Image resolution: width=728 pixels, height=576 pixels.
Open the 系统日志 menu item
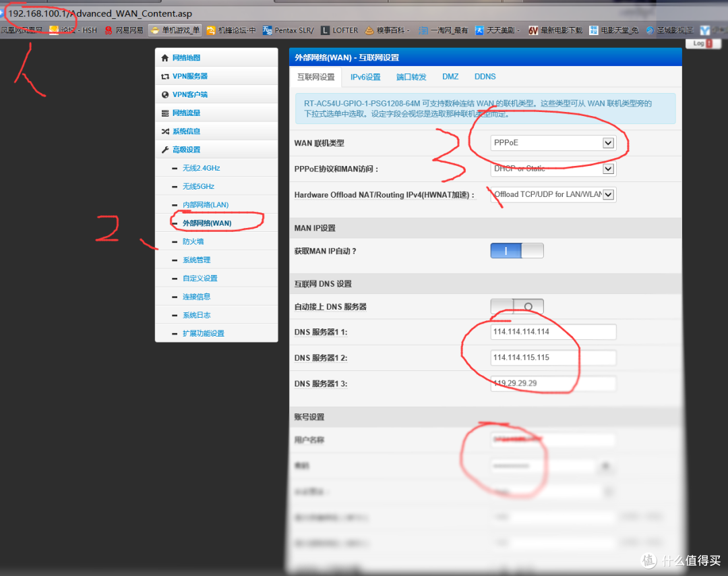point(196,315)
